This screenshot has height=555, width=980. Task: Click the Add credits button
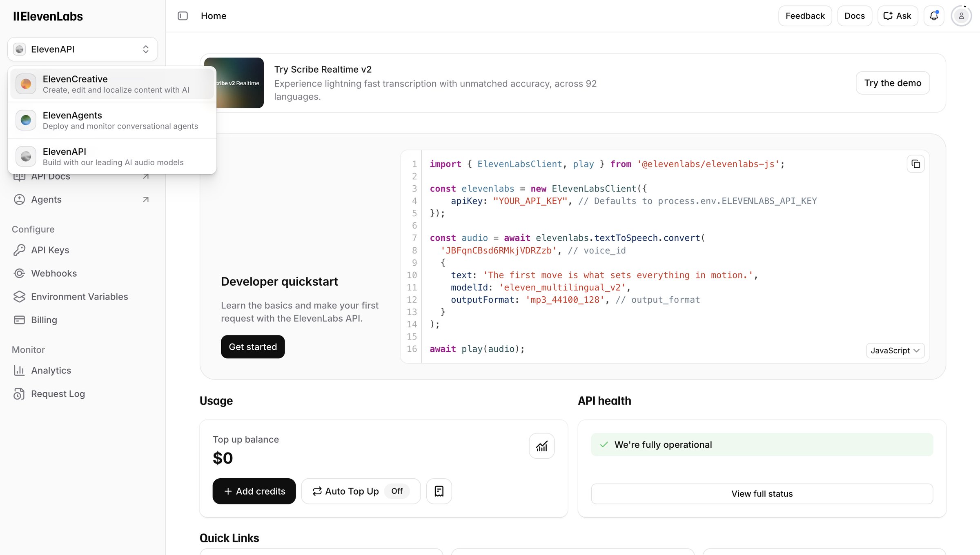pos(254,491)
